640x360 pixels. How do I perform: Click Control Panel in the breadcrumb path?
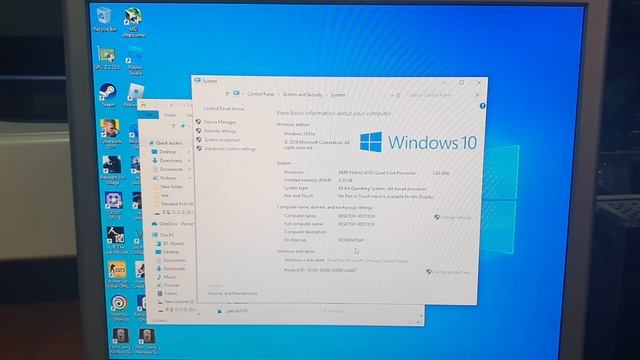[x=260, y=94]
